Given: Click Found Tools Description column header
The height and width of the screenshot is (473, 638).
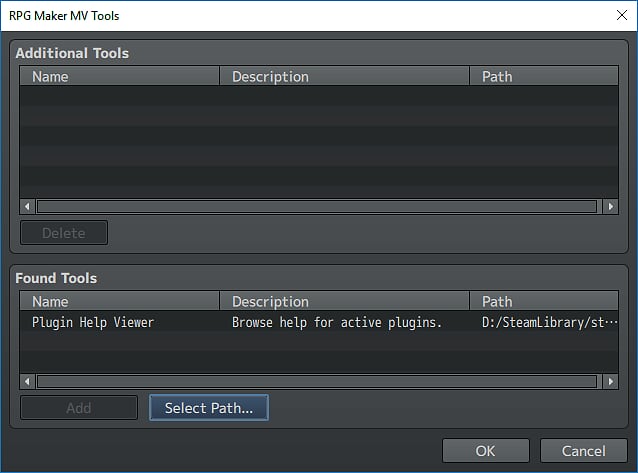Looking at the screenshot, I should click(x=344, y=301).
